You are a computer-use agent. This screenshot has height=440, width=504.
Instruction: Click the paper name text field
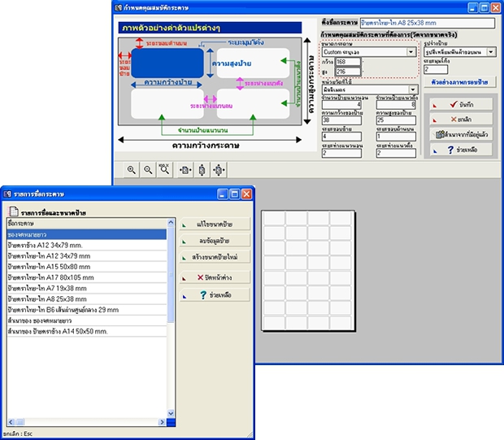pyautogui.click(x=427, y=23)
